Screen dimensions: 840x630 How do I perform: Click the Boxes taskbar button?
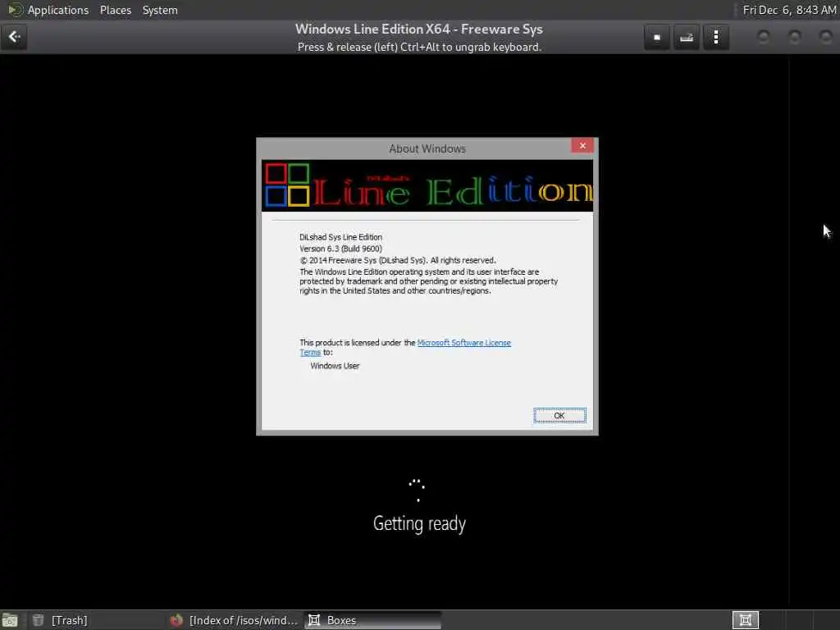click(x=373, y=620)
